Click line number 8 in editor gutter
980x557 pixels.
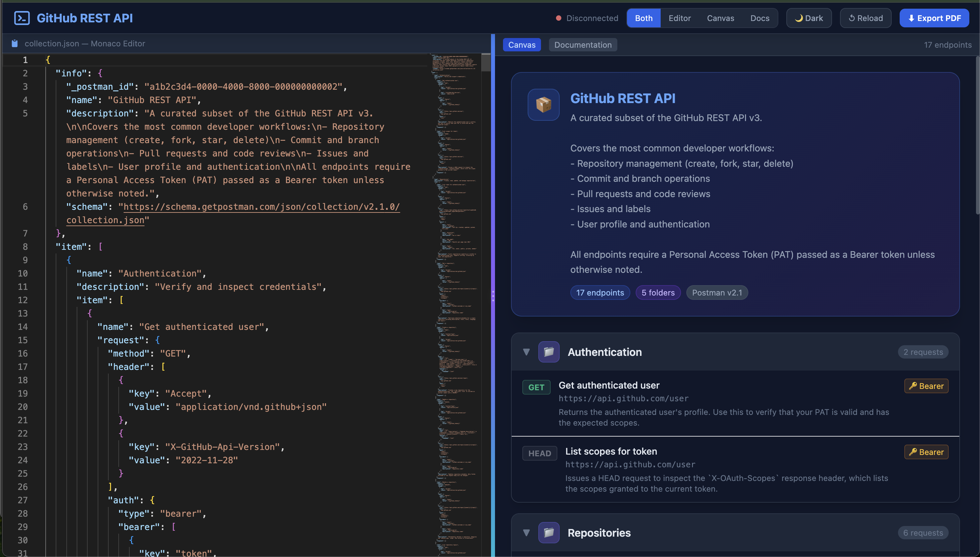tap(25, 247)
